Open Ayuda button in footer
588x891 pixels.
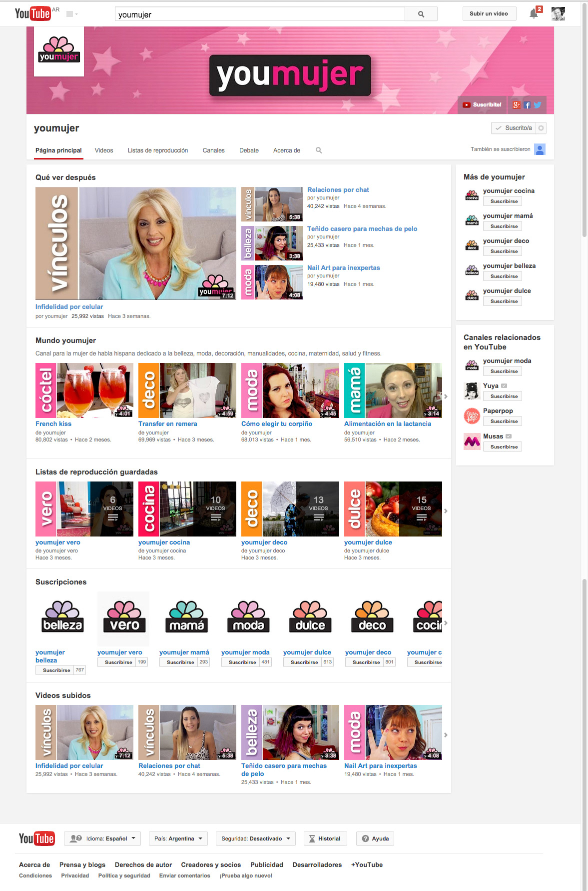point(375,838)
